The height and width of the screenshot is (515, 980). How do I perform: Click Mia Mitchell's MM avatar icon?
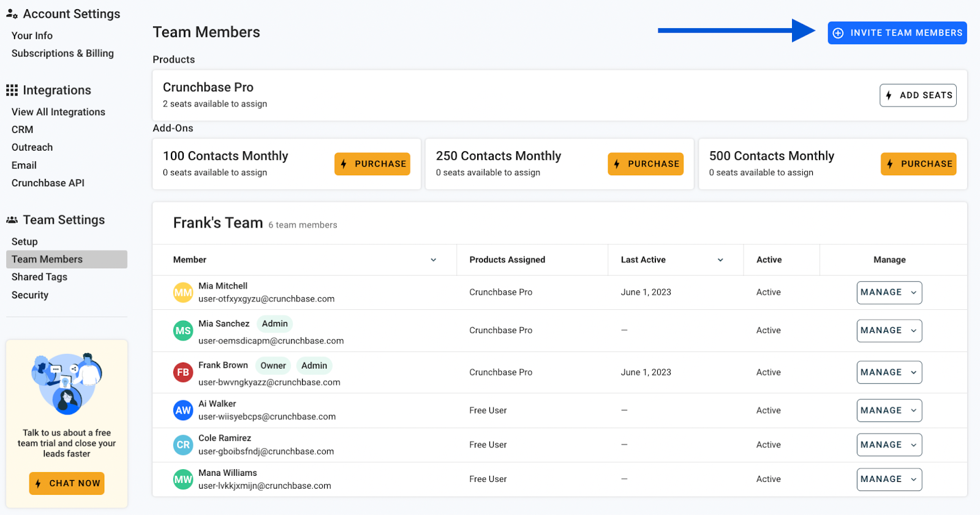(x=183, y=293)
